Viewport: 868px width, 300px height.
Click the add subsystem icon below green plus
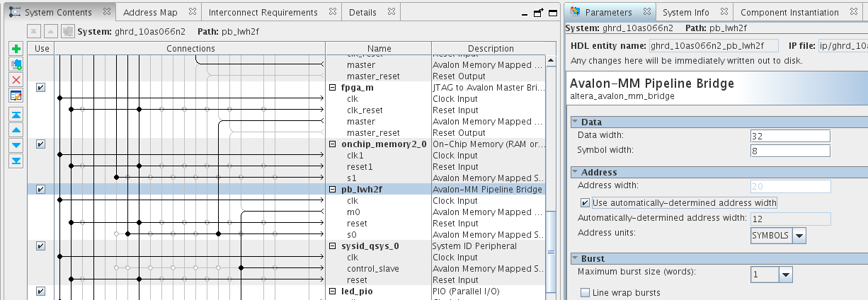16,64
